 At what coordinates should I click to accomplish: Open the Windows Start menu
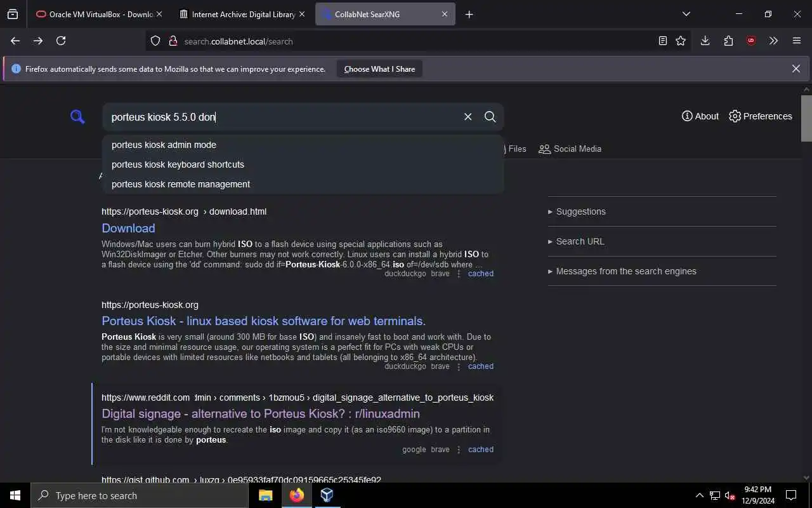pyautogui.click(x=15, y=495)
